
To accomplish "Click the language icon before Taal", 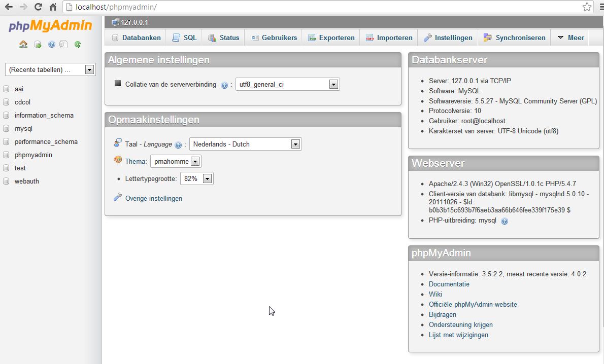I will click(x=117, y=143).
